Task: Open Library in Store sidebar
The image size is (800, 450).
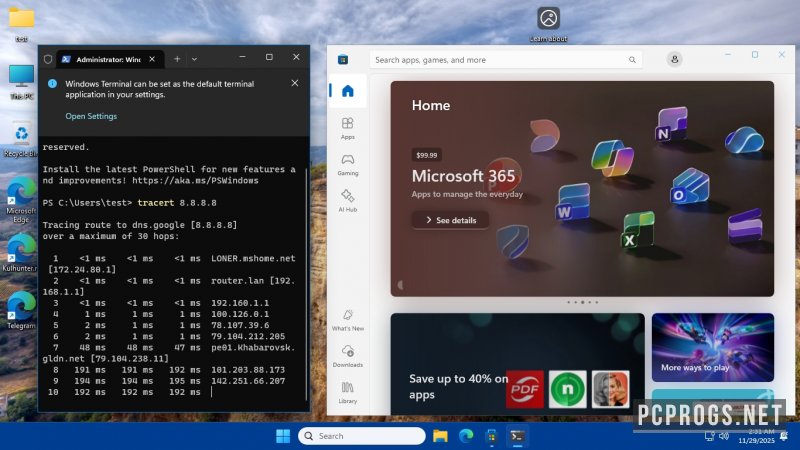Action: click(347, 392)
